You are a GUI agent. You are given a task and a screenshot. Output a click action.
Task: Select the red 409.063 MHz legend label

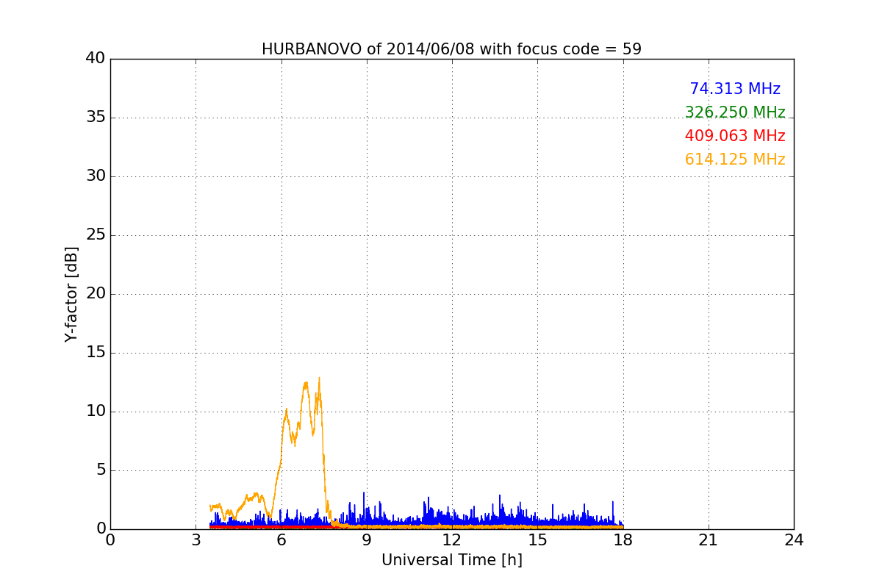[735, 136]
